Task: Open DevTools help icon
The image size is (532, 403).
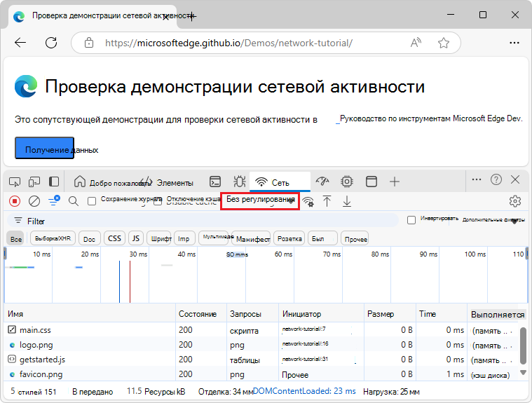Action: [x=496, y=179]
